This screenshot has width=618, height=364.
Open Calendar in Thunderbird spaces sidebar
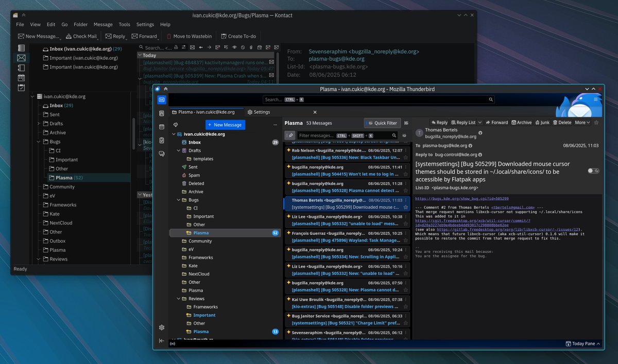[x=162, y=126]
